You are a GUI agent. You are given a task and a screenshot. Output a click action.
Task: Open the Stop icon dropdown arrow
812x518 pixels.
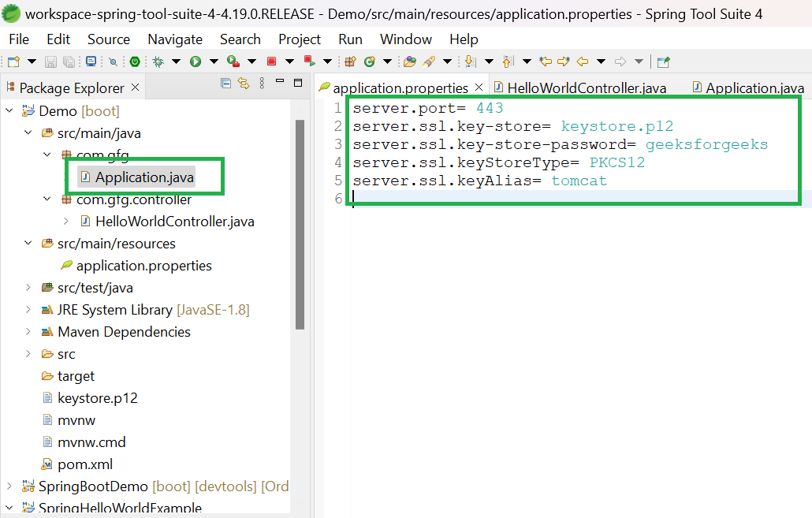(289, 61)
